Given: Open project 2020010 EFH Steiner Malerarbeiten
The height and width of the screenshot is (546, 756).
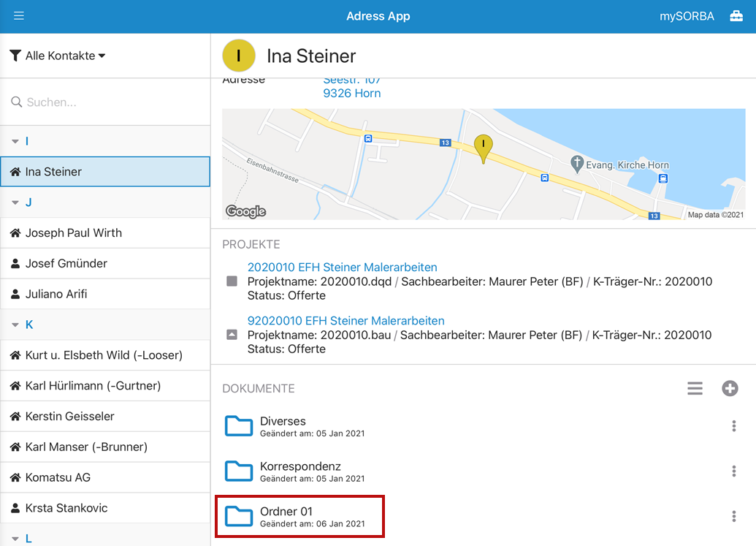Looking at the screenshot, I should pos(343,268).
